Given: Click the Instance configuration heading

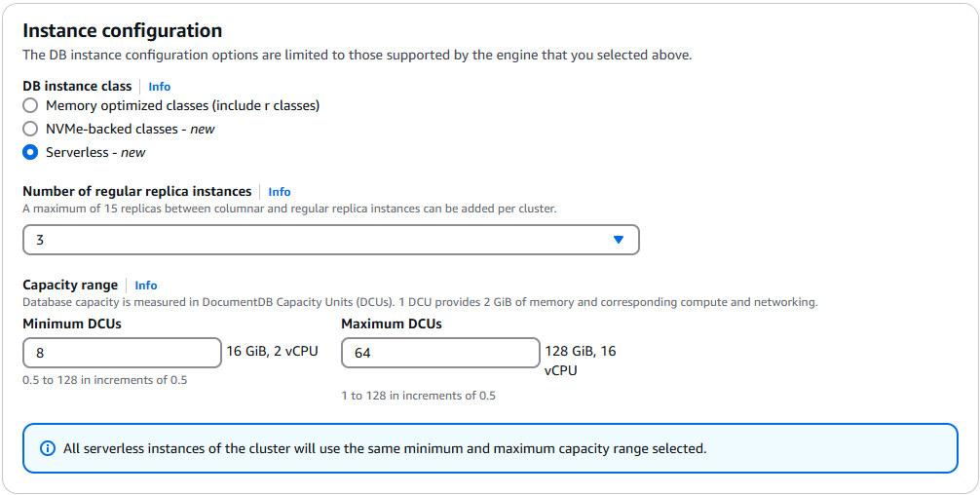Looking at the screenshot, I should point(122,31).
